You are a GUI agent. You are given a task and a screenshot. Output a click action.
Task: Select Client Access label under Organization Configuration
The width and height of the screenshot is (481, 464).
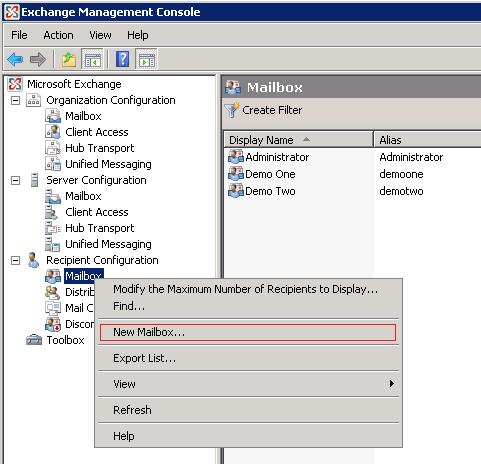coord(97,132)
